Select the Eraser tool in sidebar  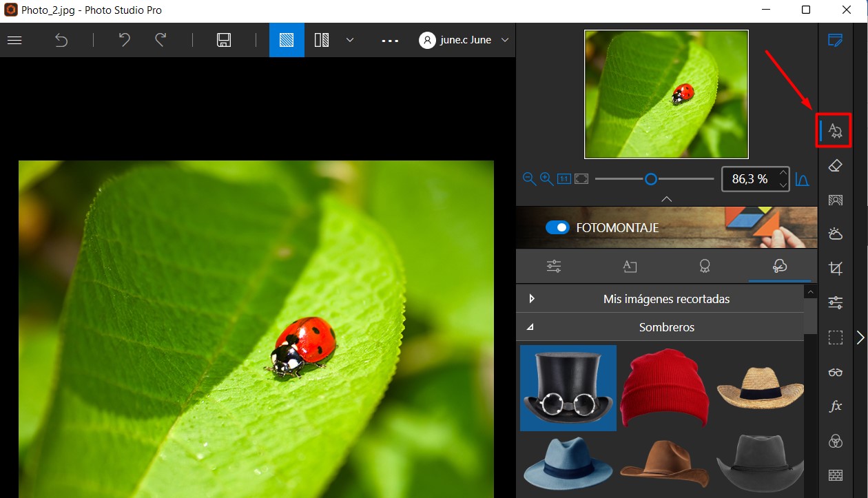pyautogui.click(x=835, y=165)
